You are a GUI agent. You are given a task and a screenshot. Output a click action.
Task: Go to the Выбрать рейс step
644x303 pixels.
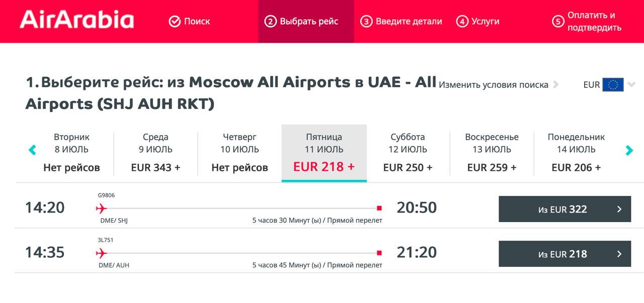(306, 22)
